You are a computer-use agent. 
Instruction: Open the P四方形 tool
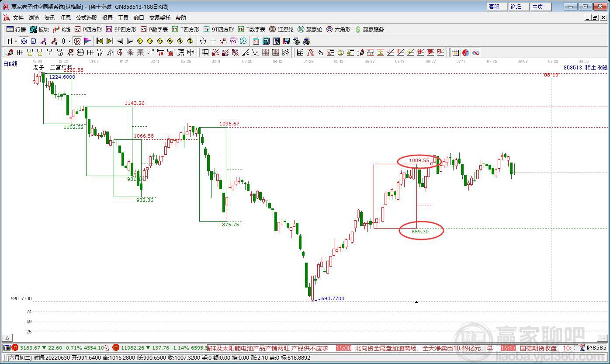[x=88, y=29]
